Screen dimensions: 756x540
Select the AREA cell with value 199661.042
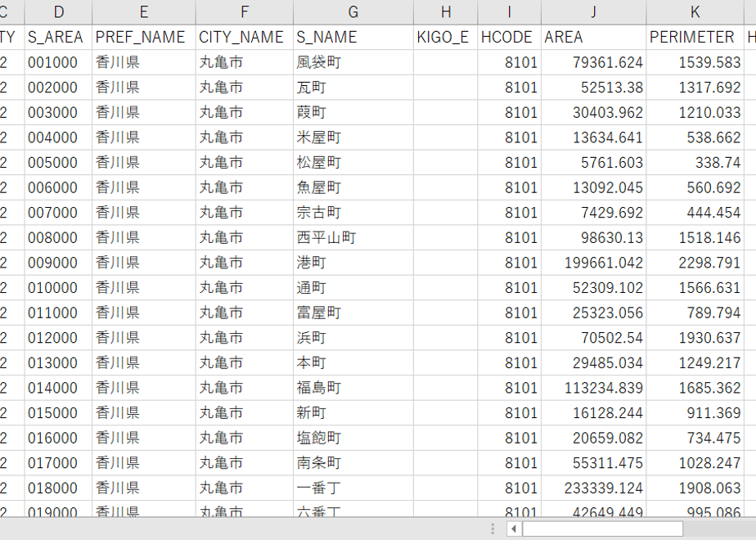(593, 263)
